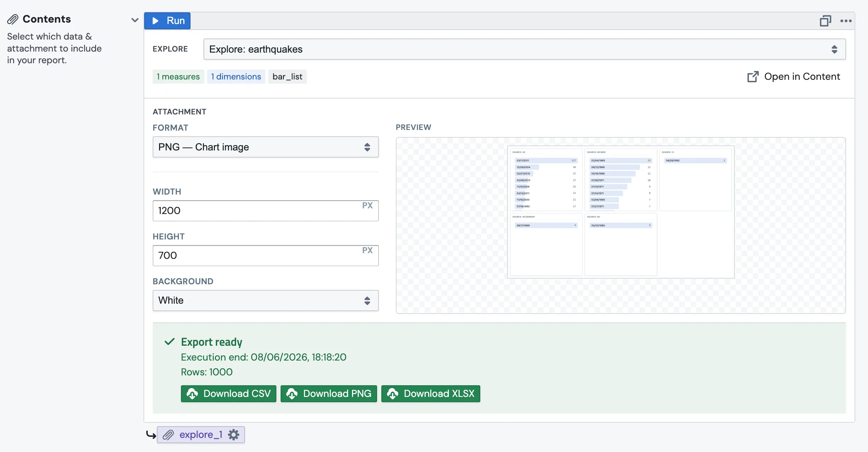Click the 1 dimensions tag
The width and height of the screenshot is (868, 452).
click(x=236, y=77)
